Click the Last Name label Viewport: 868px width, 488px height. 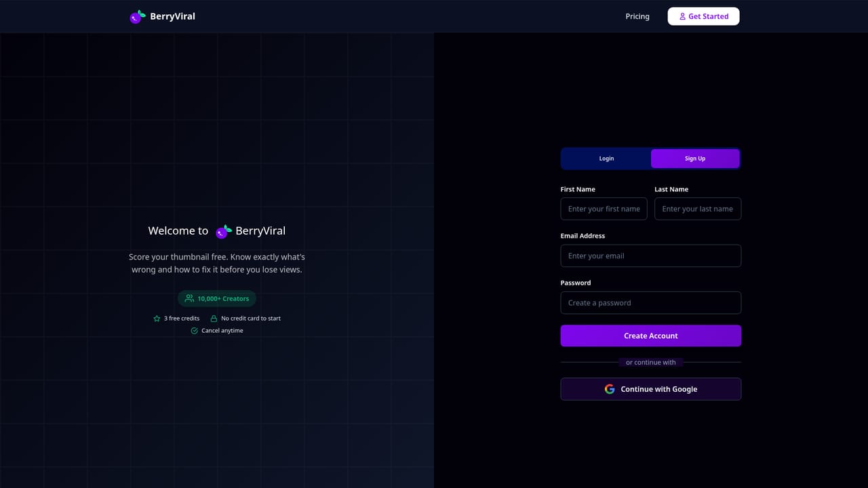point(671,189)
